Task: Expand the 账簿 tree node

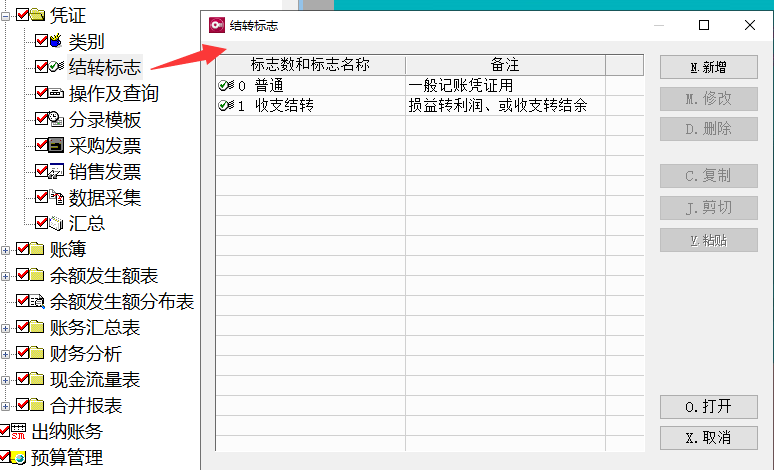Action: (x=5, y=250)
